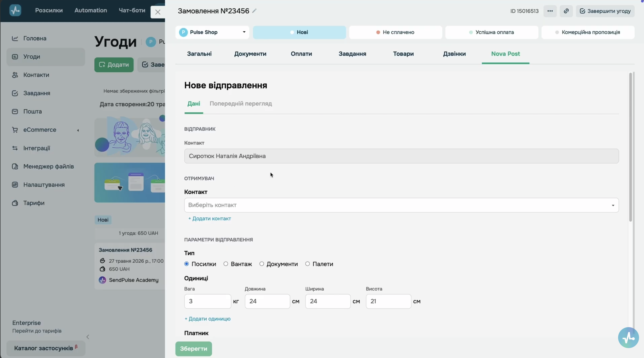Click the + Додати контакт link
This screenshot has height=358, width=644.
coord(210,218)
